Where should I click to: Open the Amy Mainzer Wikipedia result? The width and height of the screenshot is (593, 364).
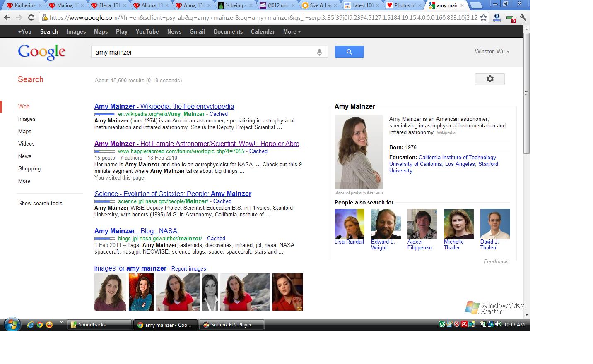pos(164,106)
